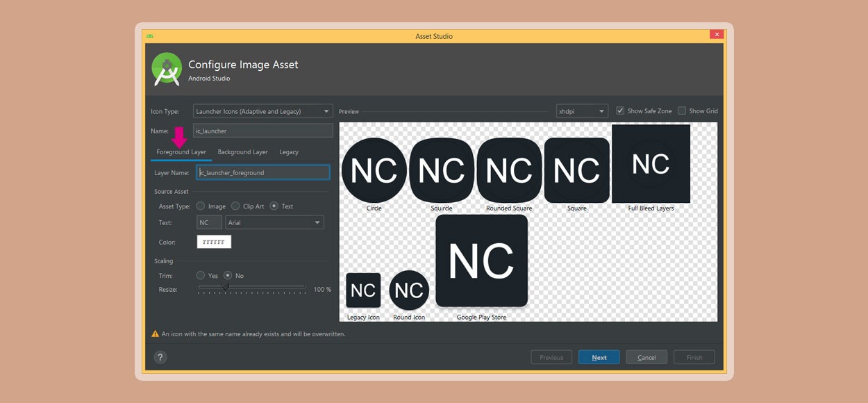
Task: Choose Clip Art asset type radio button
Action: (236, 206)
